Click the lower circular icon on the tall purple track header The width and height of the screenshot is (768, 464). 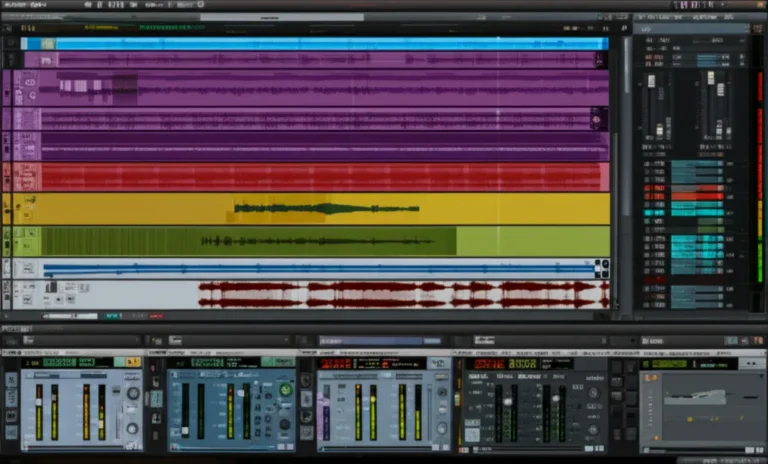[31, 96]
